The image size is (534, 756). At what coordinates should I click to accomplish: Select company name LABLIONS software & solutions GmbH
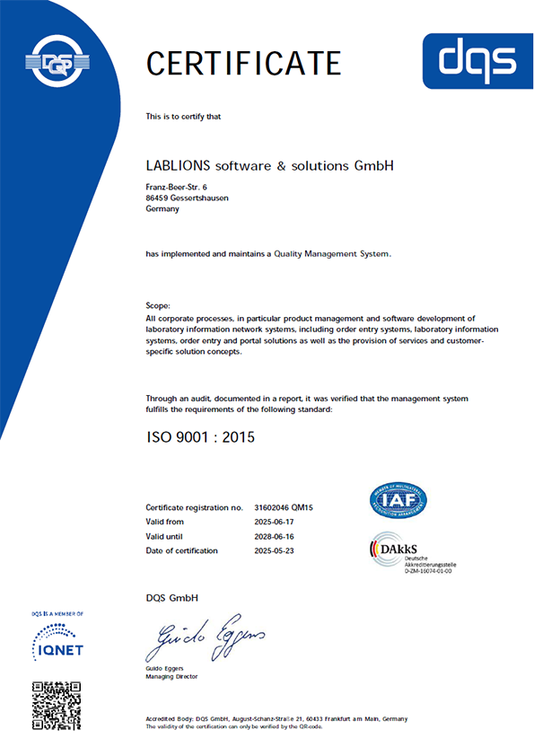(x=270, y=165)
